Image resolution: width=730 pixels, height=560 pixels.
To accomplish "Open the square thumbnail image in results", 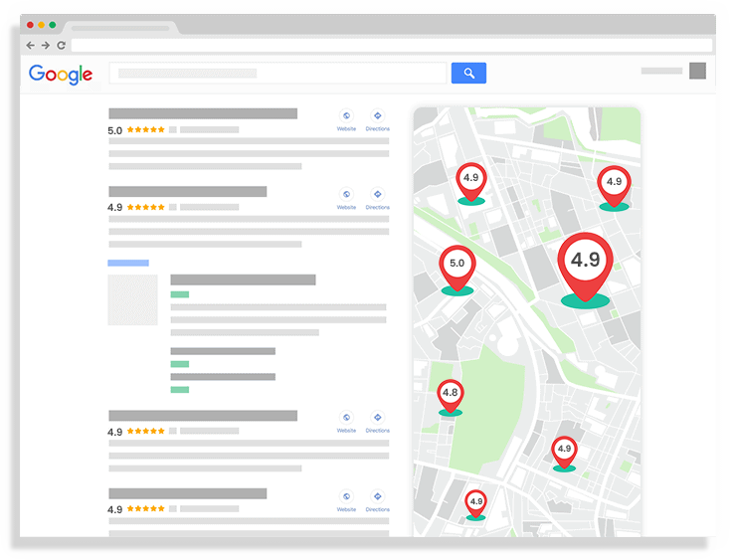I will (x=132, y=300).
